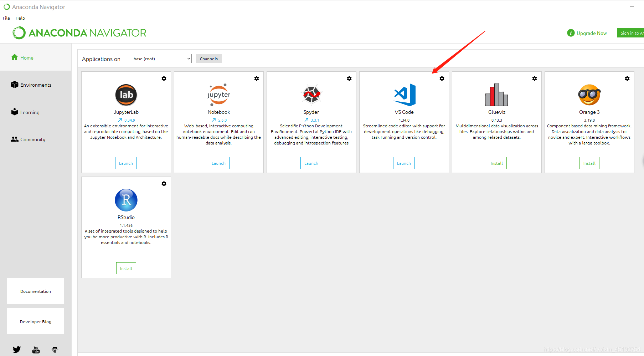This screenshot has height=356, width=644.
Task: Open the Twitter link icon
Action: (17, 350)
